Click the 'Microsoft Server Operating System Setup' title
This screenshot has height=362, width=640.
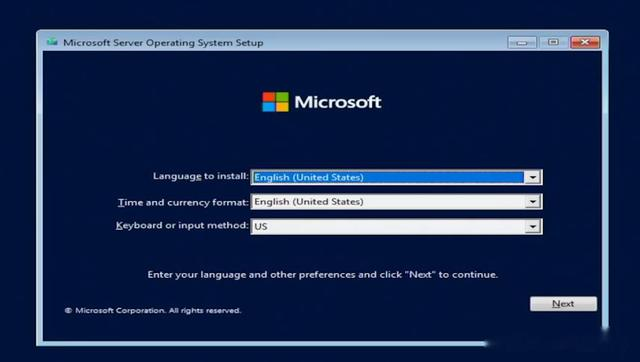(x=163, y=42)
